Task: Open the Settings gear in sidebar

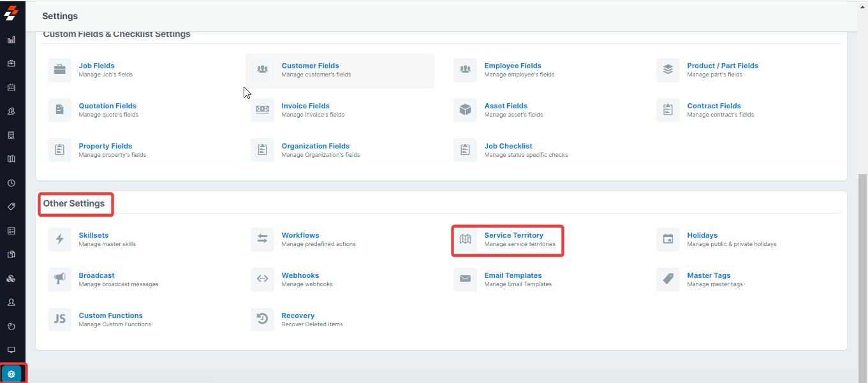Action: 11,374
